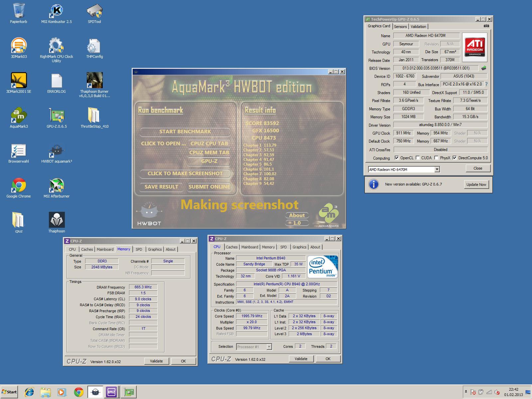Viewport: 532px width, 399px height.
Task: Toggle CUDA checkbox in GPU-Z
Action: click(418, 158)
